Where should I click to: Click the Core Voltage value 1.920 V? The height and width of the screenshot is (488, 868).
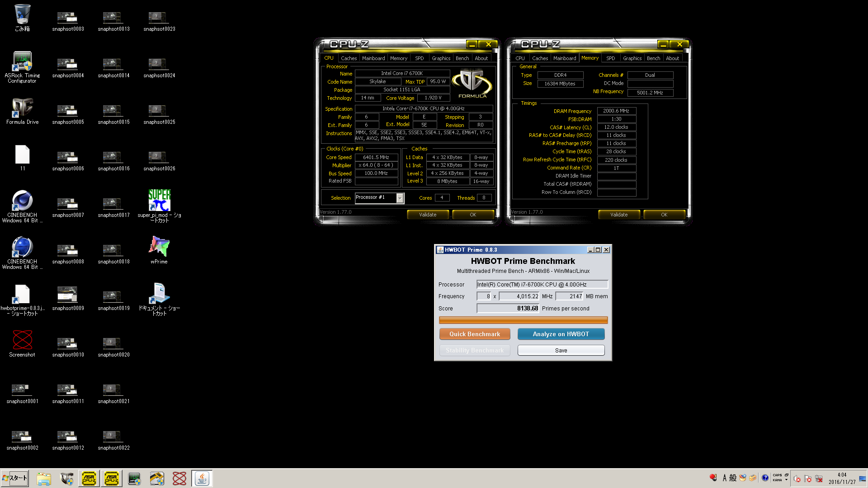(433, 98)
